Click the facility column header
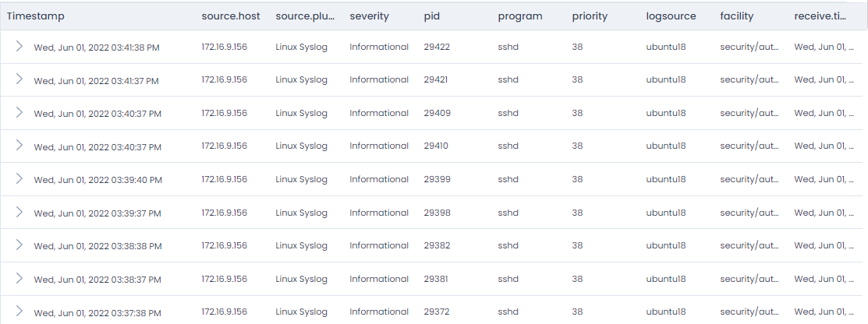868x324 pixels. coord(737,16)
